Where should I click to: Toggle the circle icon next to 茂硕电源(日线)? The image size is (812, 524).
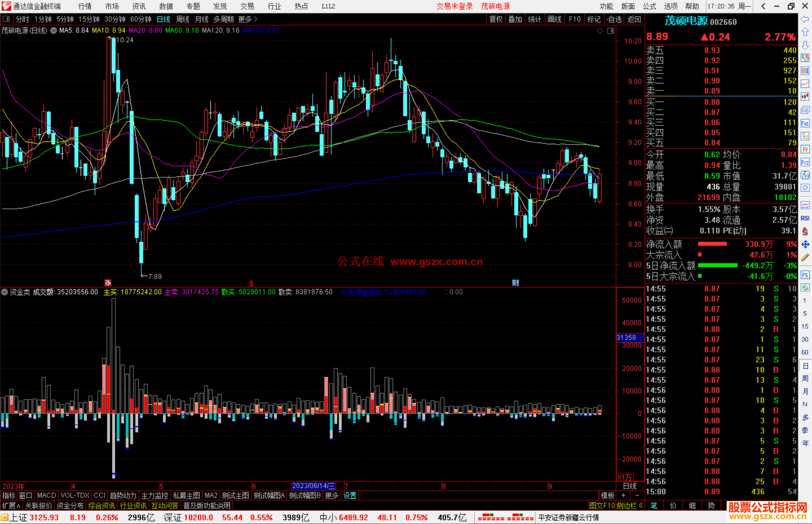(53, 30)
